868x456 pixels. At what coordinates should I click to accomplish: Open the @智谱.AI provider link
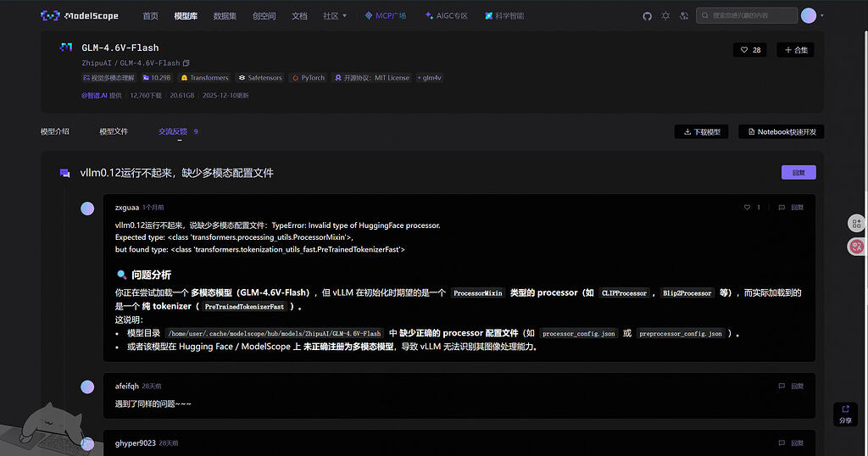(x=94, y=96)
